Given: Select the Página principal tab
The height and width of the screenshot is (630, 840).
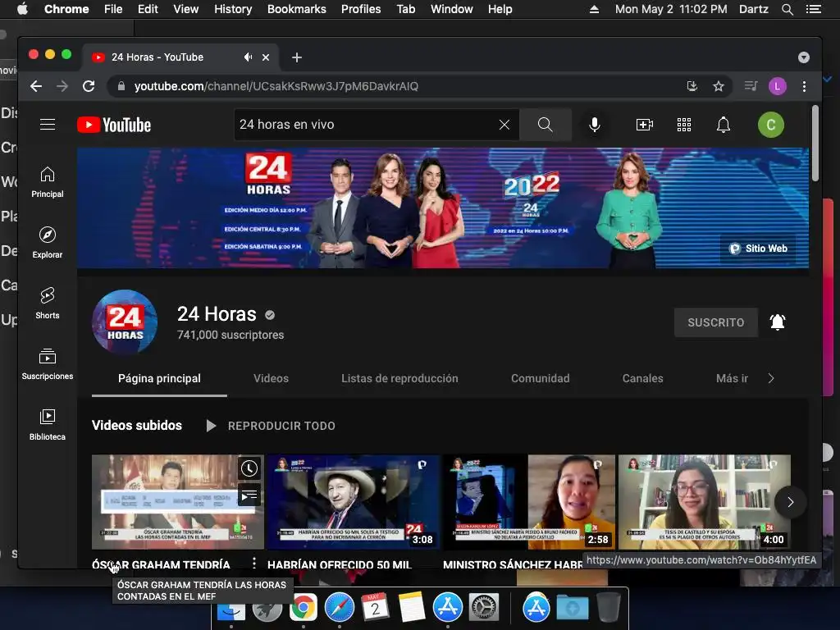Looking at the screenshot, I should point(159,379).
